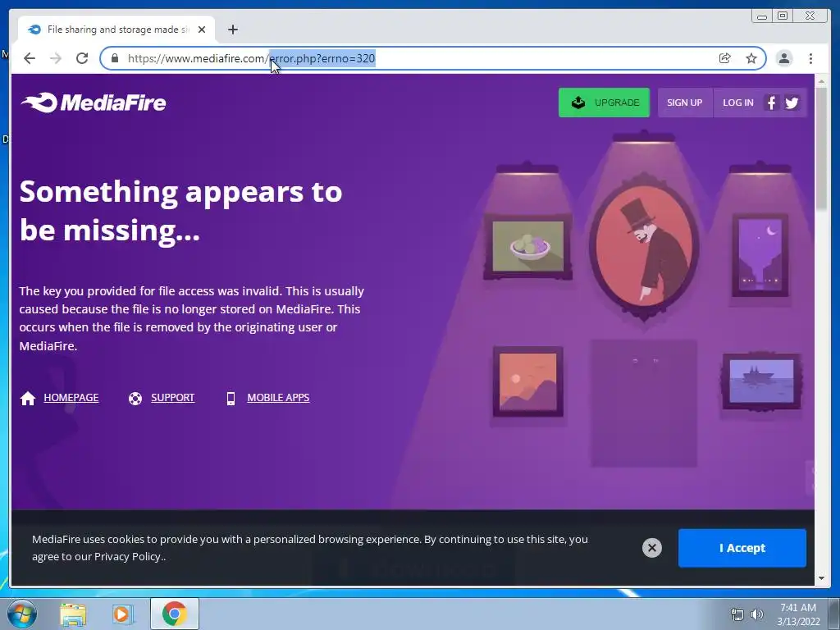Click the vertical scrollbar thumb
The image size is (840, 630).
[821, 149]
